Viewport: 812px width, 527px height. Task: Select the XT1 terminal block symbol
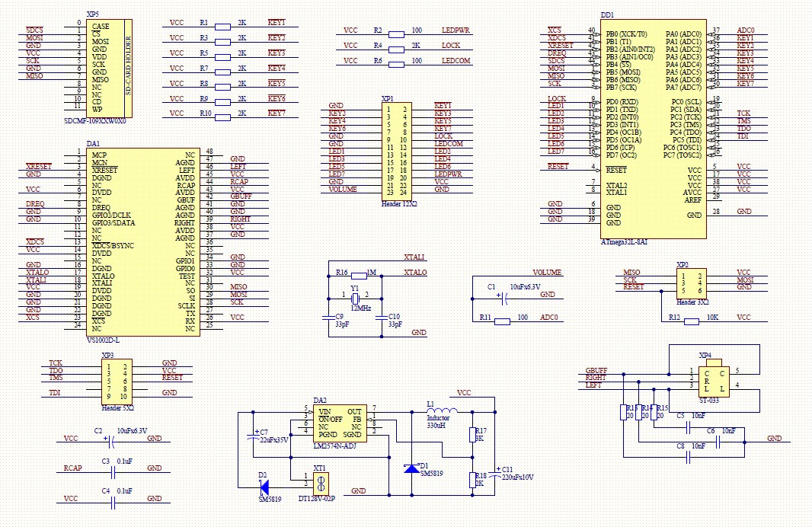click(x=321, y=484)
